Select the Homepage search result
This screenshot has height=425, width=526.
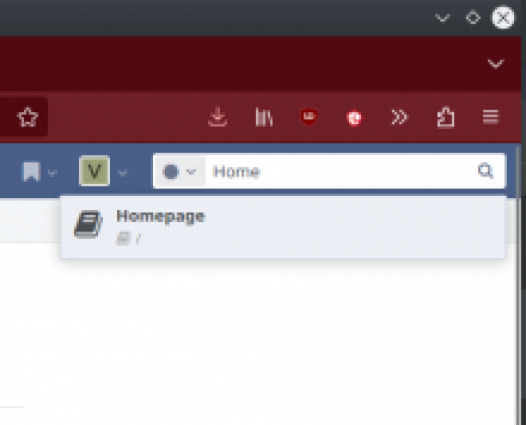coord(283,227)
